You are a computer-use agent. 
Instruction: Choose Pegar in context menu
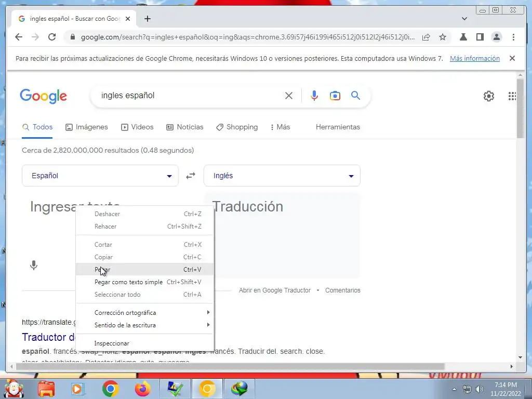pos(145,270)
